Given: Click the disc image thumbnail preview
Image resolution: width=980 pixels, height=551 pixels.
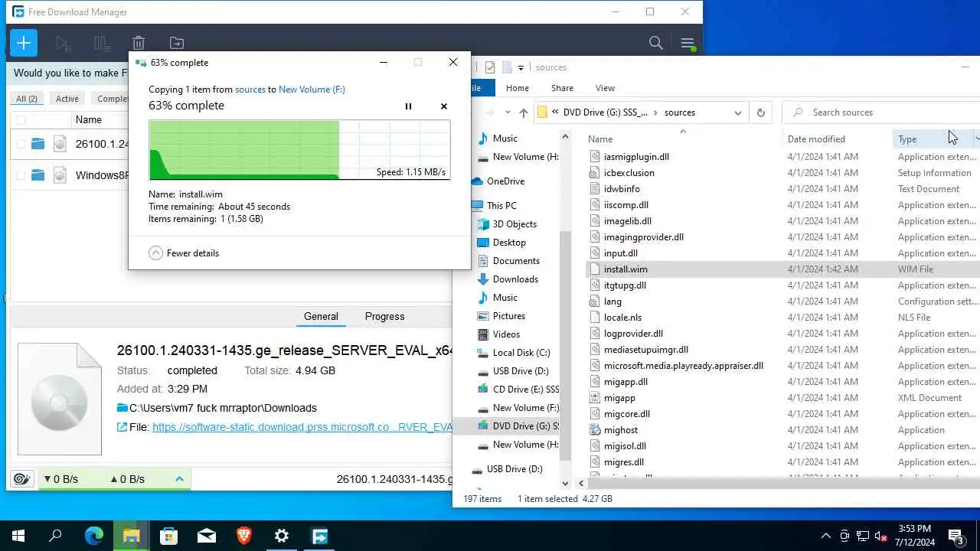Looking at the screenshot, I should (x=60, y=398).
